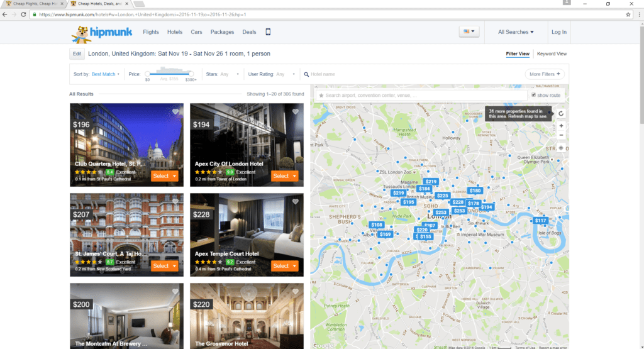Center map using the location target icon
The height and width of the screenshot is (349, 644).
pos(561,148)
